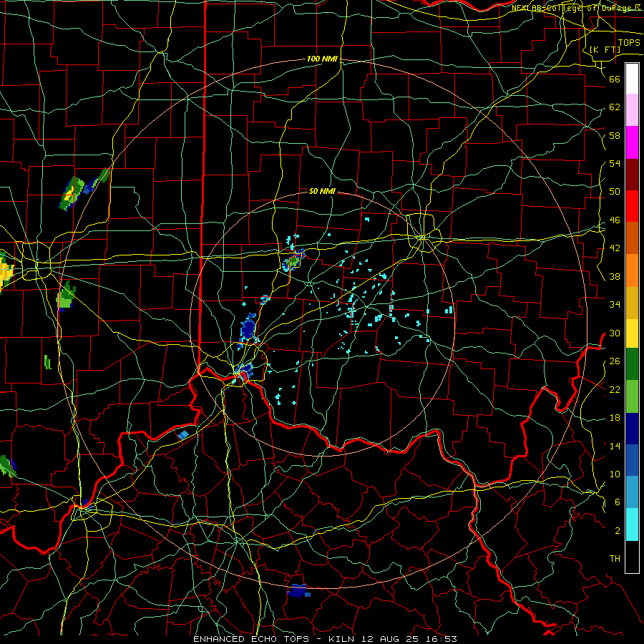Pick the burnt orange legend swatch
This screenshot has width=644, height=644.
[x=632, y=238]
